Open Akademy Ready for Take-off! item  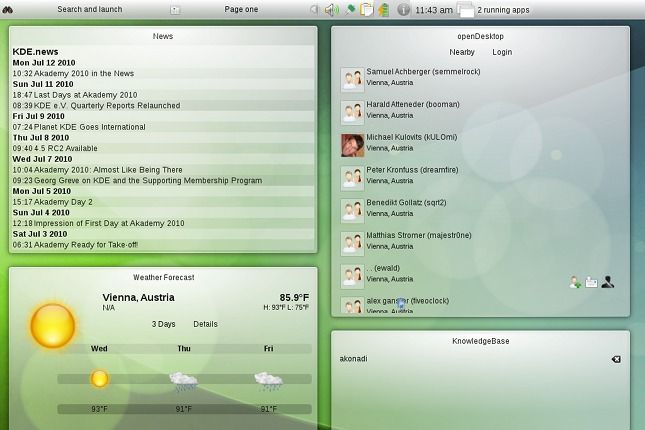coord(86,244)
